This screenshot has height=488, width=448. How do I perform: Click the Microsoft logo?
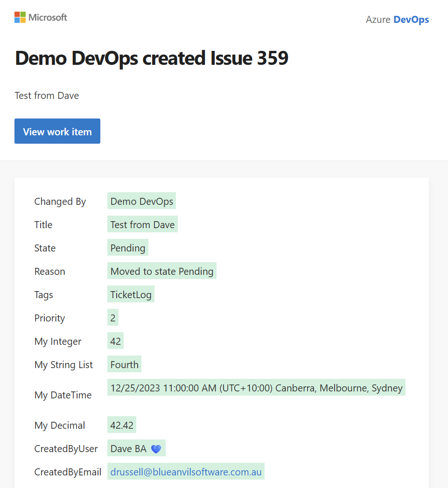click(x=41, y=18)
